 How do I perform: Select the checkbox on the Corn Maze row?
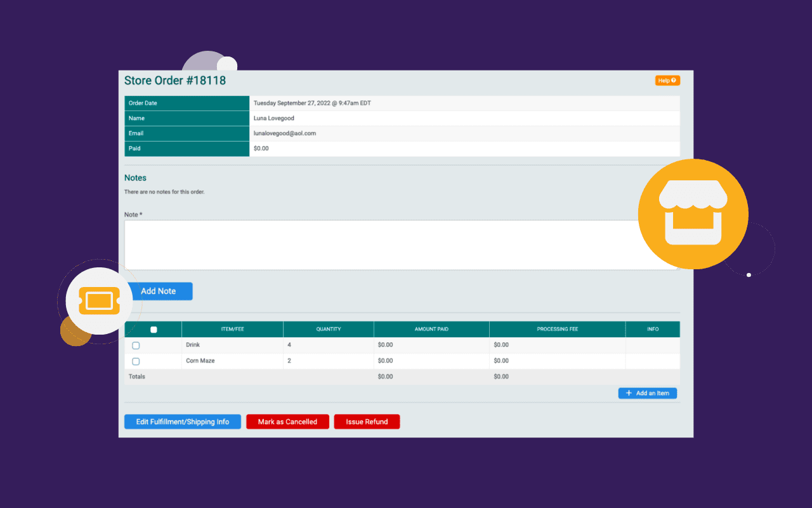pos(136,361)
